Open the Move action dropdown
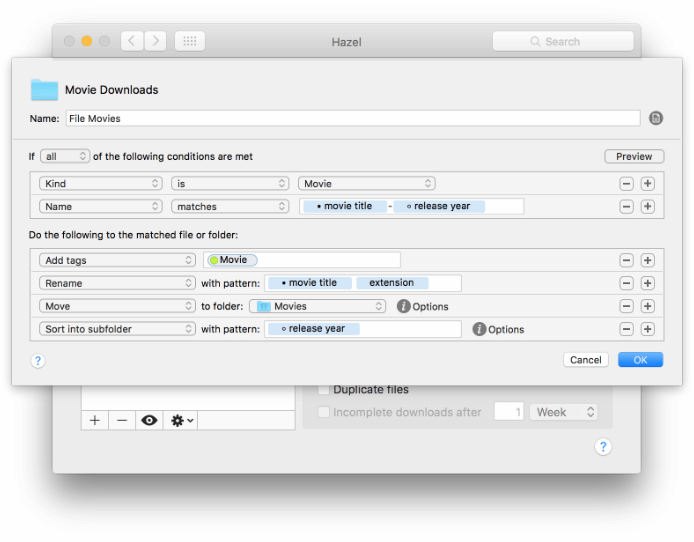The height and width of the screenshot is (542, 694). [x=117, y=306]
